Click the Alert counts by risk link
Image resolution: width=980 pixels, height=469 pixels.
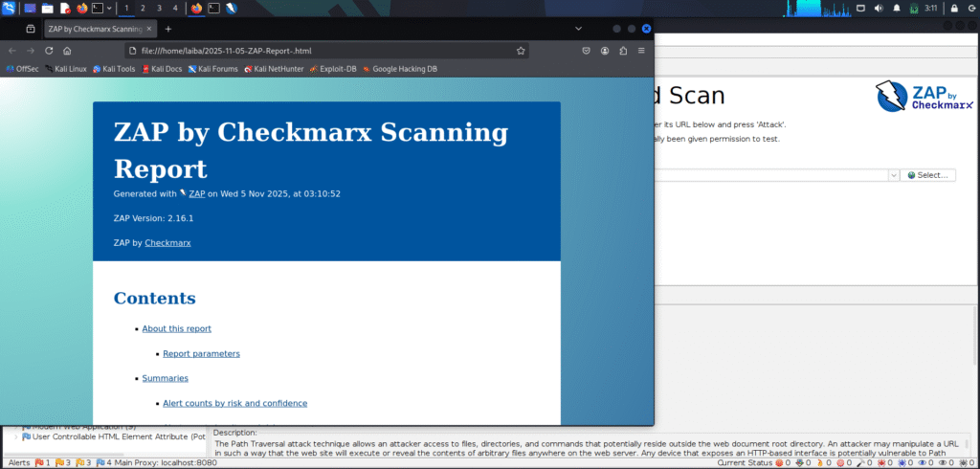click(x=234, y=403)
